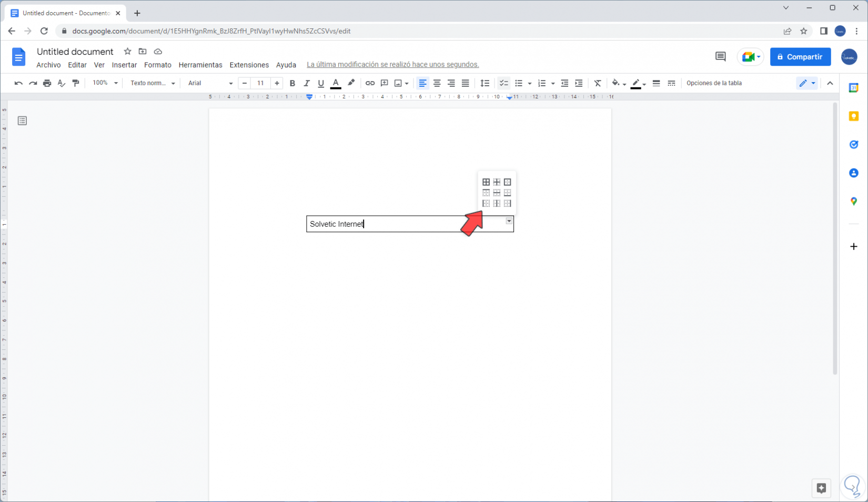868x502 pixels.
Task: Insert a link from the toolbar
Action: tap(370, 83)
